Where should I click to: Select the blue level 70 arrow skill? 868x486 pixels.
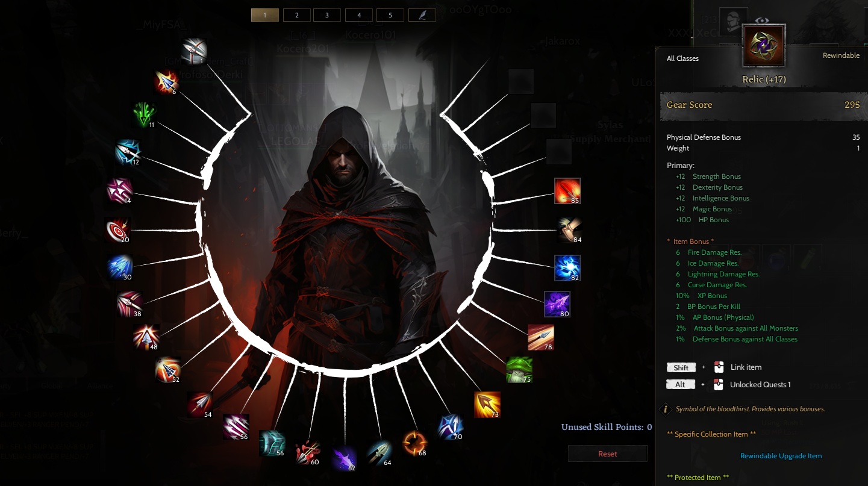point(451,426)
